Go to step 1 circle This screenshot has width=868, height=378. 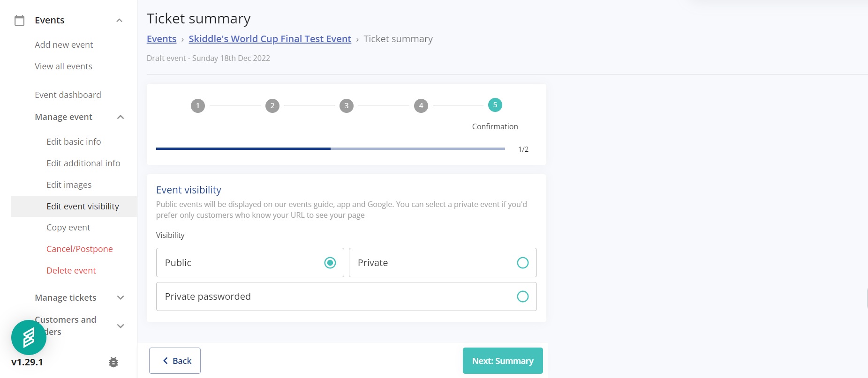point(198,106)
